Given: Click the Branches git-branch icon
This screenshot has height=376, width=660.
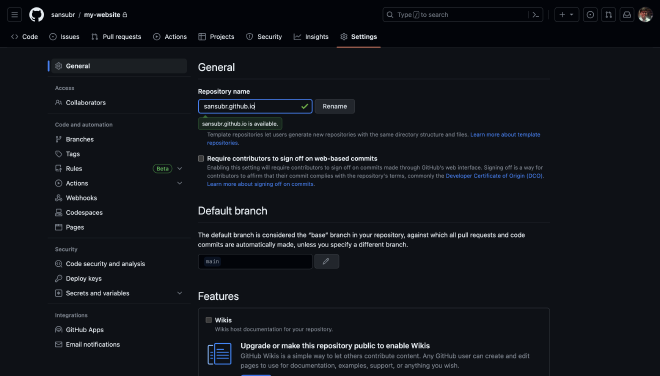Looking at the screenshot, I should [59, 139].
